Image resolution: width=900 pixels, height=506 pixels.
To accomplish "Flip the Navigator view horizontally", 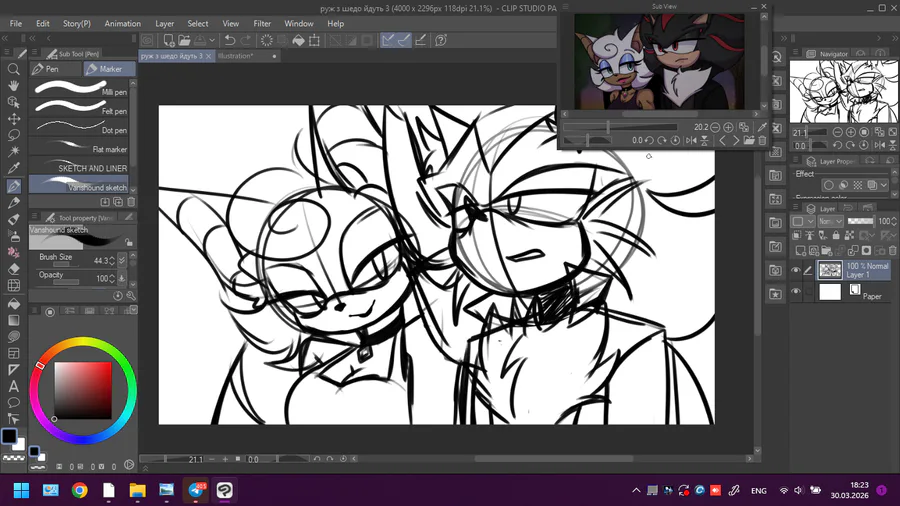I will pyautogui.click(x=879, y=145).
